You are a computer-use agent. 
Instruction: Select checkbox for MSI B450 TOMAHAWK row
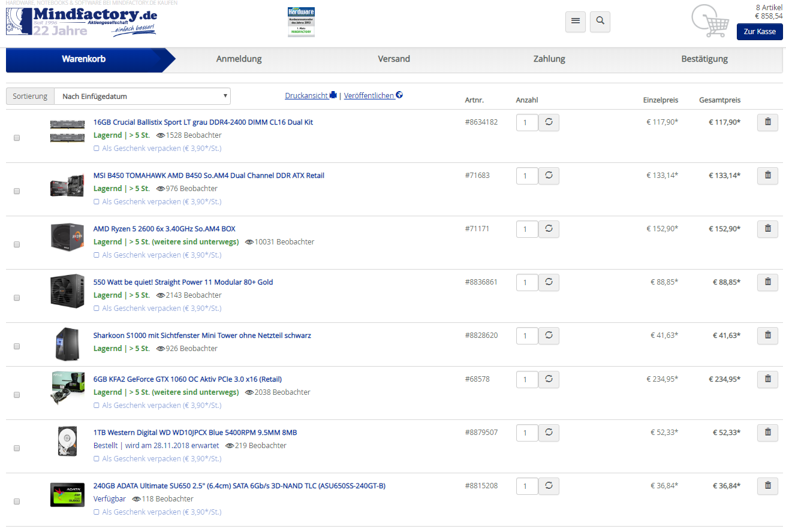coord(17,191)
